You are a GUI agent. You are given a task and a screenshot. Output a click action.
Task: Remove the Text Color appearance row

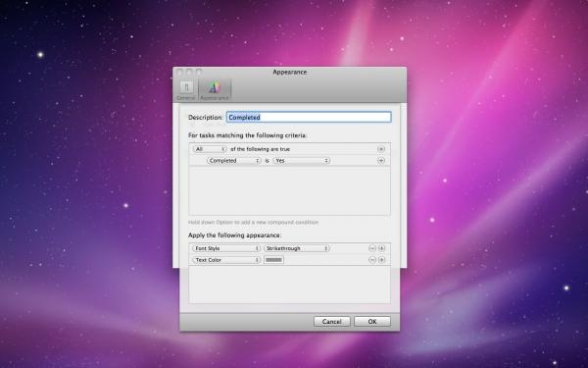pos(371,259)
